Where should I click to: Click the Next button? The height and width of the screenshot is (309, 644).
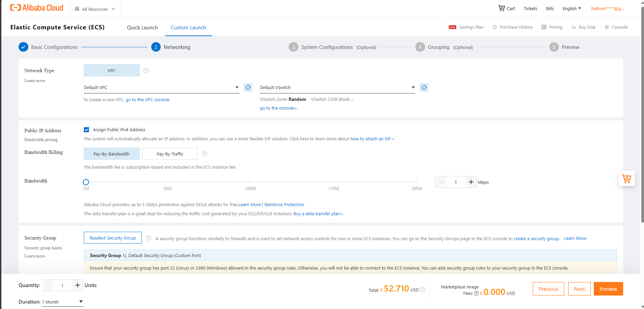(579, 289)
